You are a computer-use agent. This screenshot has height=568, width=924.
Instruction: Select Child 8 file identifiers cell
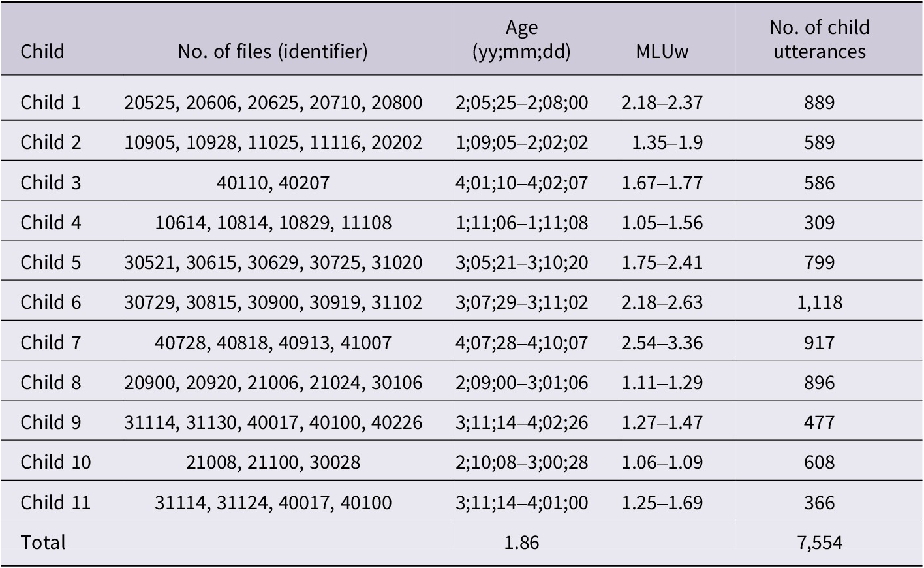tap(273, 382)
